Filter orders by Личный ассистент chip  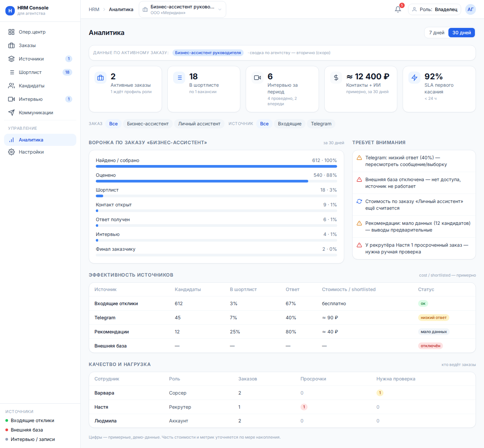pos(199,124)
